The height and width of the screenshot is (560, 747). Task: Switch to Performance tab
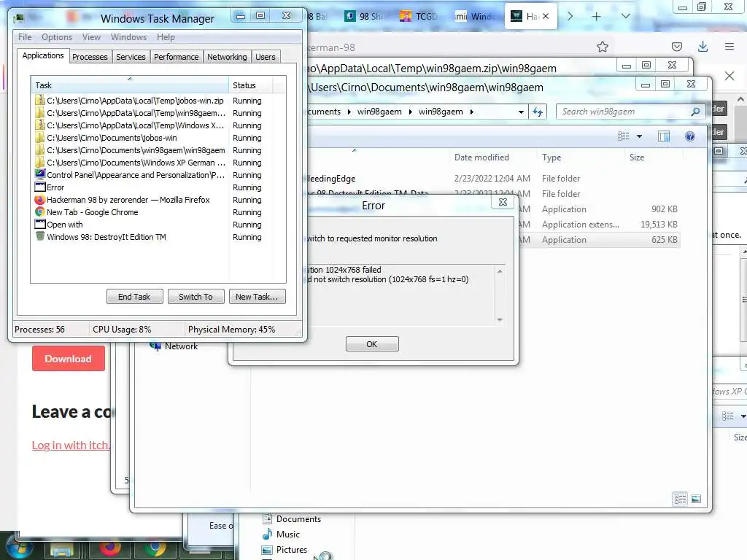pyautogui.click(x=176, y=57)
